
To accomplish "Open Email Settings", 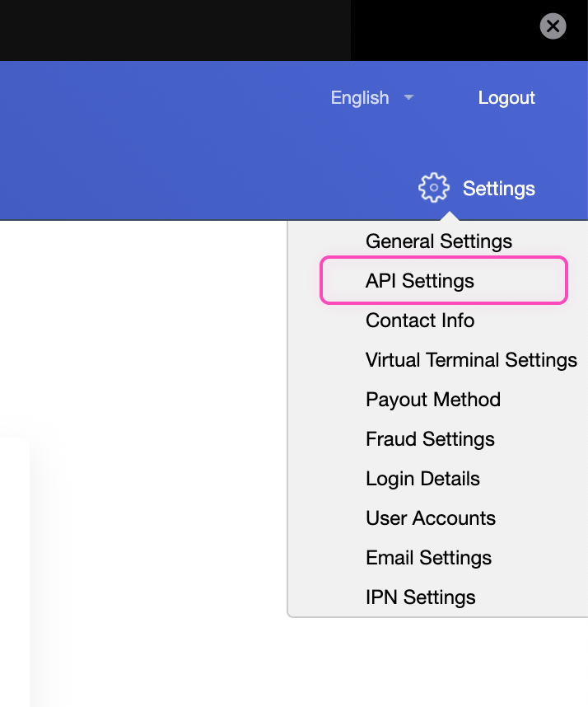I will click(428, 558).
